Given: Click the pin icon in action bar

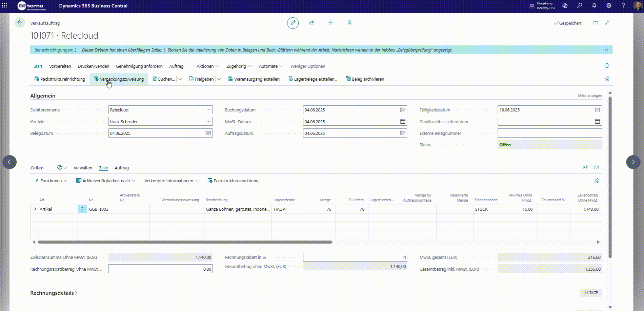Looking at the screenshot, I should [x=607, y=79].
